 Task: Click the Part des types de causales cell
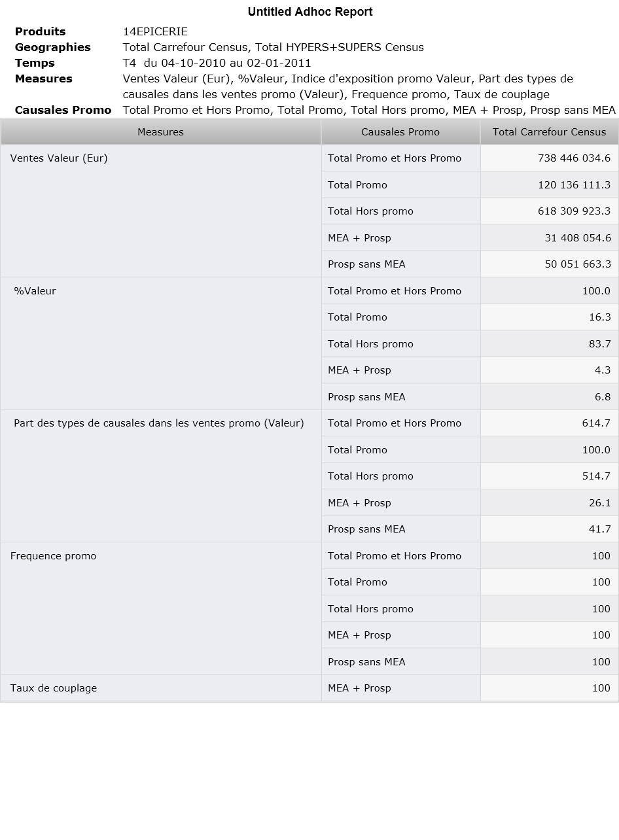pos(161,476)
